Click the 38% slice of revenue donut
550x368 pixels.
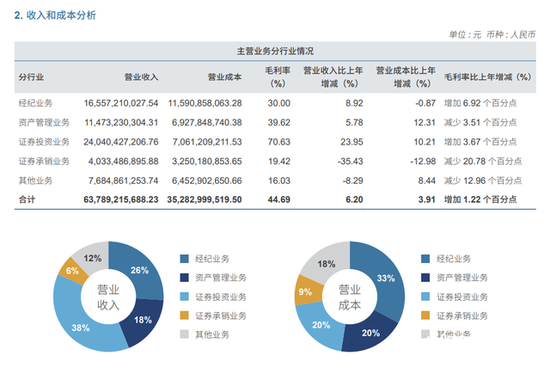pyautogui.click(x=81, y=328)
